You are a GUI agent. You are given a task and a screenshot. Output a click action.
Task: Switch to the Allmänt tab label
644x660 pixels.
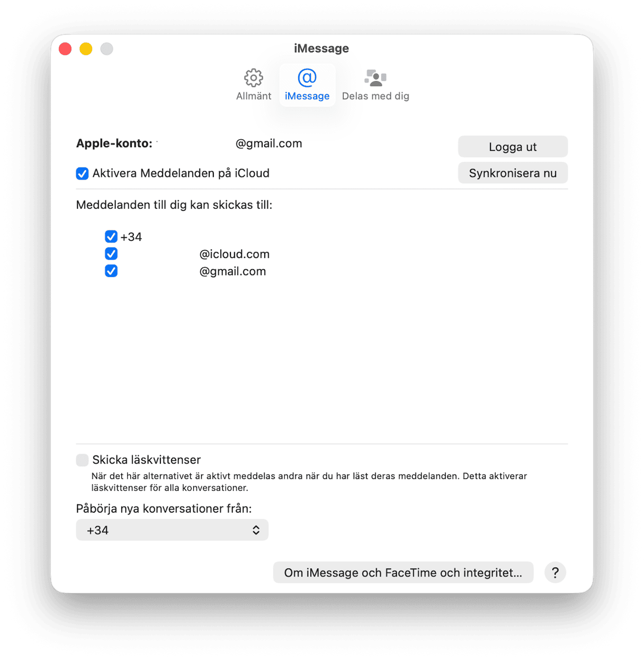coord(254,96)
